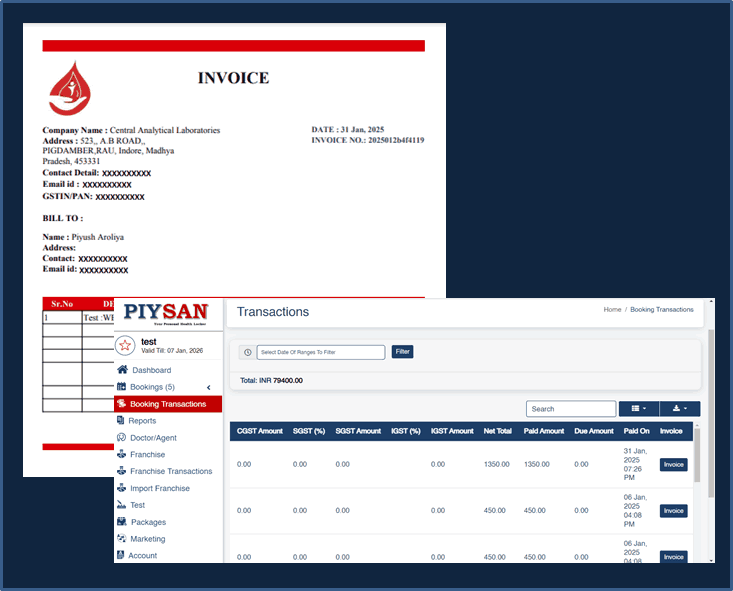This screenshot has width=733, height=591.
Task: Click the table vertical scrollbar
Action: [697, 455]
